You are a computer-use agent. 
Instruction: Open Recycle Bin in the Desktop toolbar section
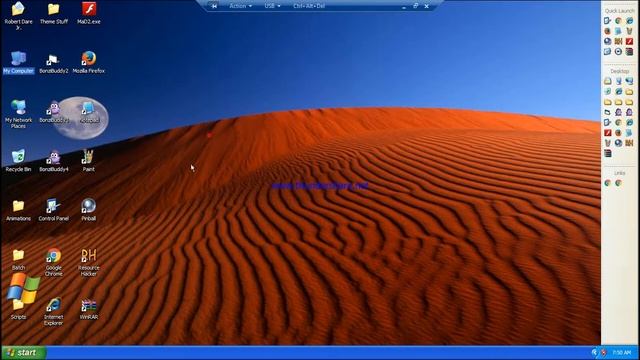pyautogui.click(x=608, y=91)
